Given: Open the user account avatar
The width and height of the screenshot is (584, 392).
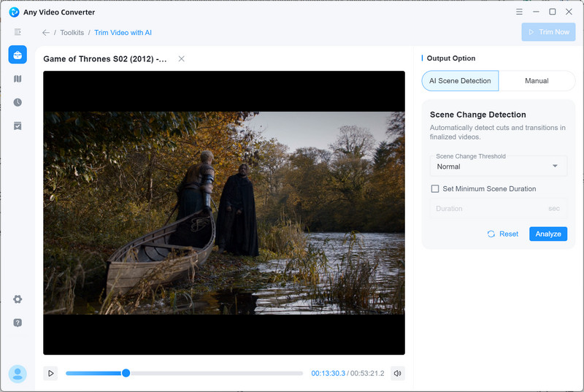Looking at the screenshot, I should pyautogui.click(x=18, y=374).
